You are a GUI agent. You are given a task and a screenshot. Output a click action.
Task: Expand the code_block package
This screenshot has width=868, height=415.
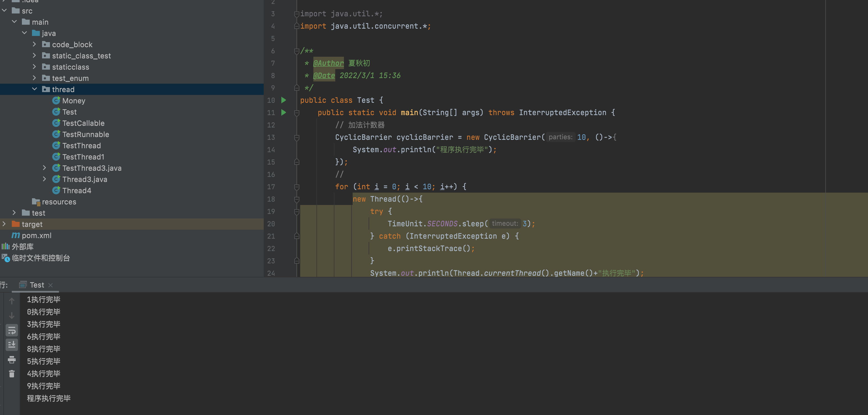[35, 44]
